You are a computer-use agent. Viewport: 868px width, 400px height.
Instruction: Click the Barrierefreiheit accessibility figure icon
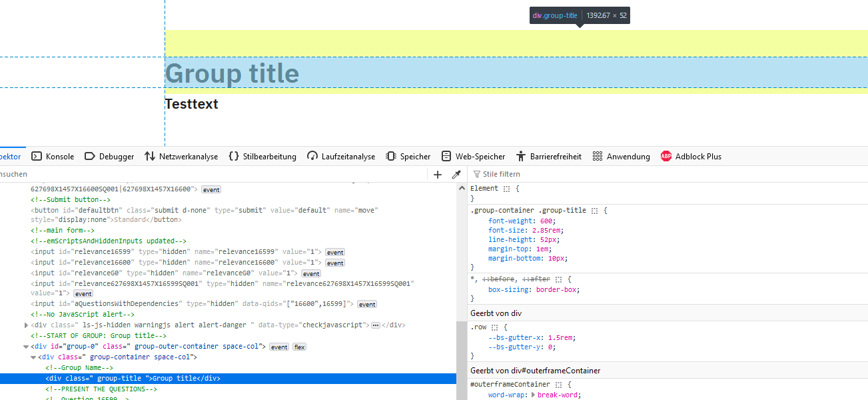point(521,157)
